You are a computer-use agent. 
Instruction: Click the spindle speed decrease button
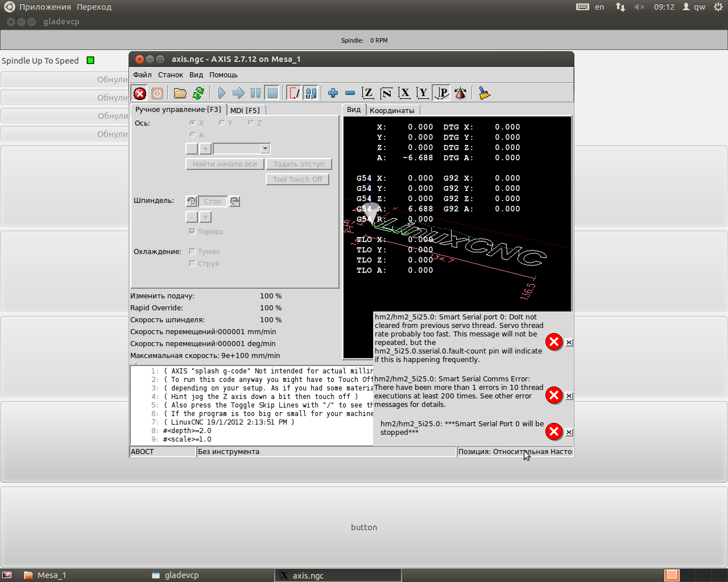click(192, 217)
